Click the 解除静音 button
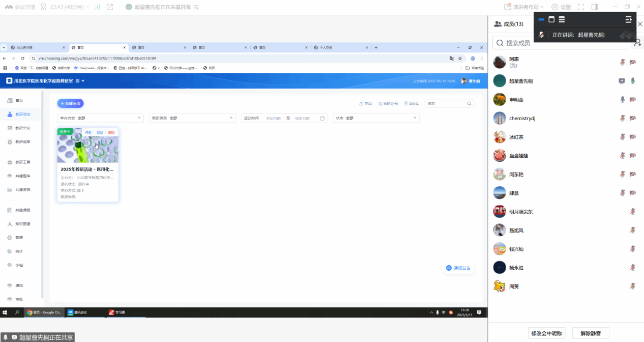644x342 pixels. tap(590, 333)
